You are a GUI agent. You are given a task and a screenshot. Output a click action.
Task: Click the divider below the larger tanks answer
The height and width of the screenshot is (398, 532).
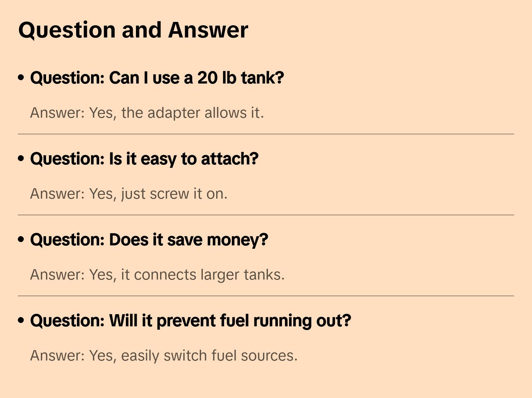[266, 296]
